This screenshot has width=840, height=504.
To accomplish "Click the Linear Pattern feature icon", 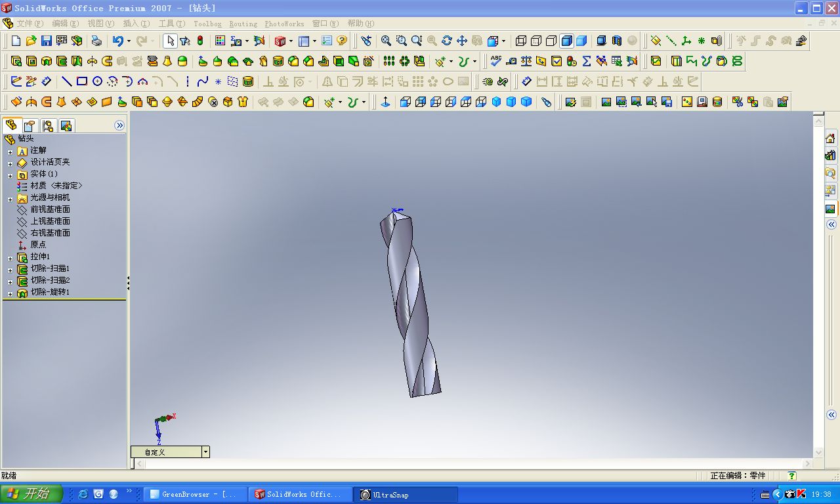I will click(389, 61).
